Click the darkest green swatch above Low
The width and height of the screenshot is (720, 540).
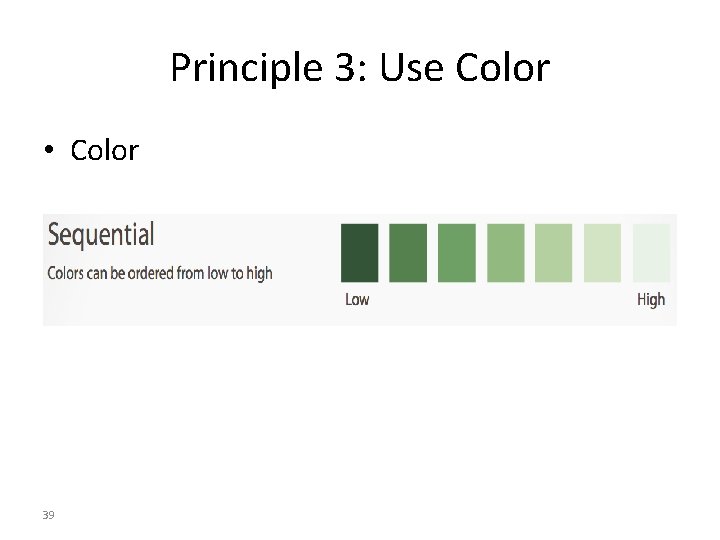(360, 253)
